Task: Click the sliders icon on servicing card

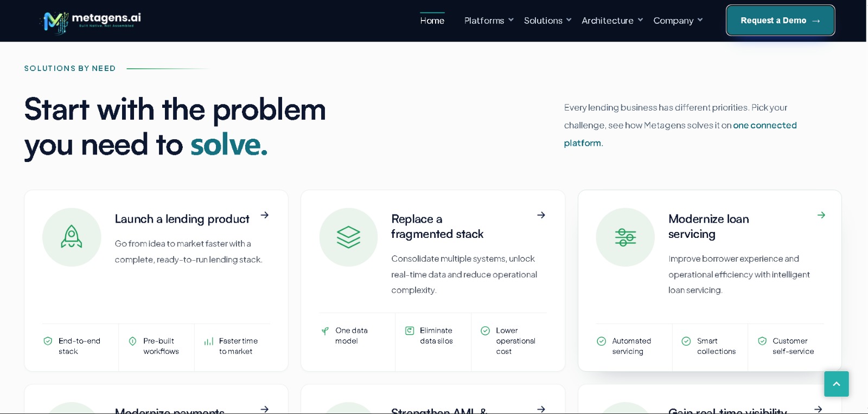Action: click(626, 237)
